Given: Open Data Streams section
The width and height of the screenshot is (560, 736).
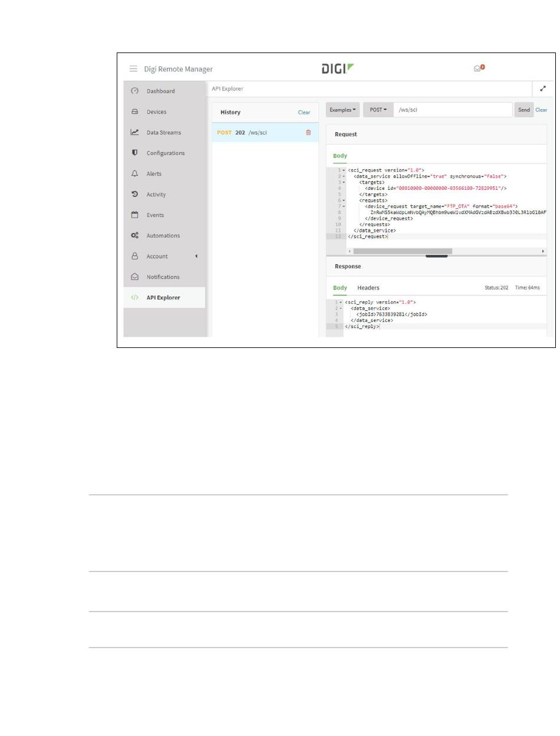Looking at the screenshot, I should click(164, 132).
